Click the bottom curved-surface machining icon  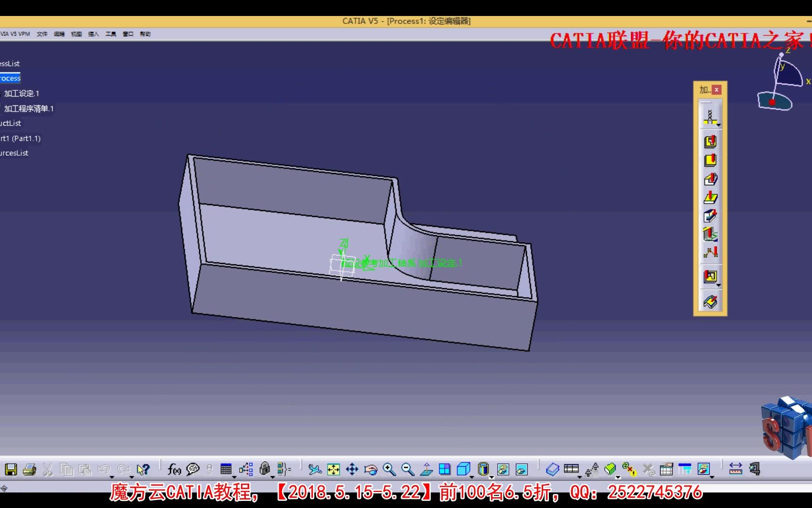point(710,302)
